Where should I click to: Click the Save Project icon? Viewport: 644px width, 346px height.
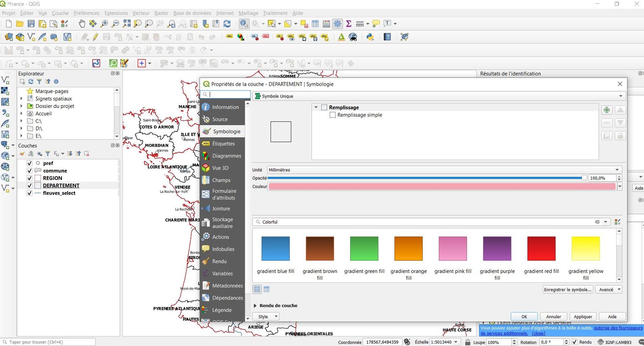31,24
